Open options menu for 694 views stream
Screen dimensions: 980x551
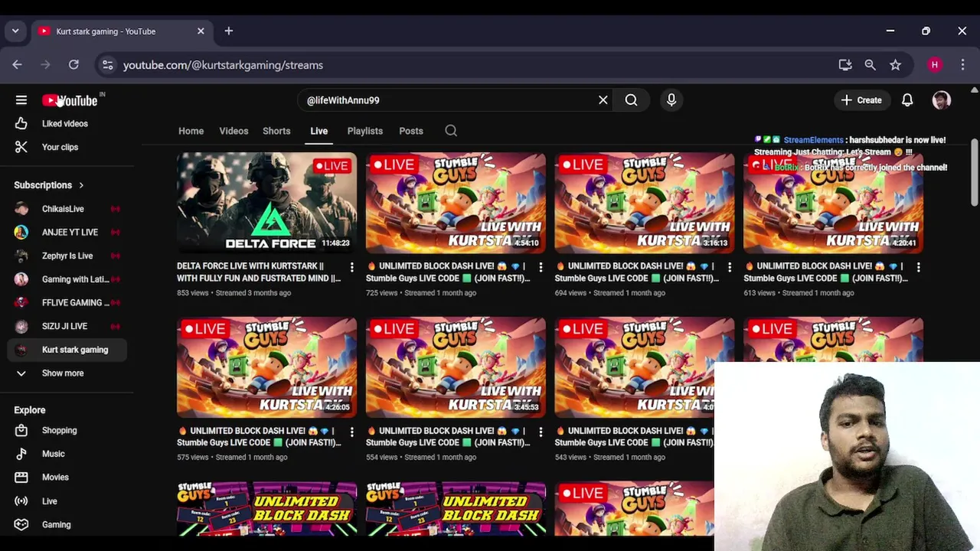730,267
